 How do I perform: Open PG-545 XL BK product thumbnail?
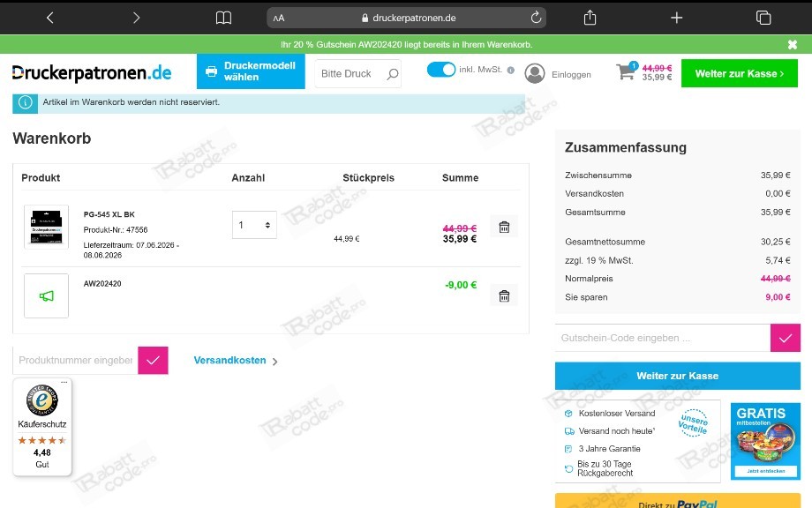[x=46, y=227]
